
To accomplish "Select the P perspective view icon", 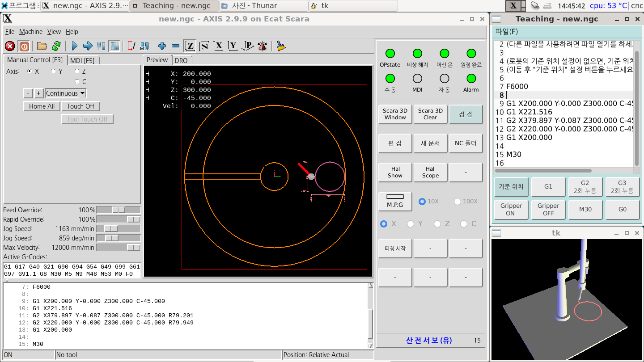I will click(248, 46).
